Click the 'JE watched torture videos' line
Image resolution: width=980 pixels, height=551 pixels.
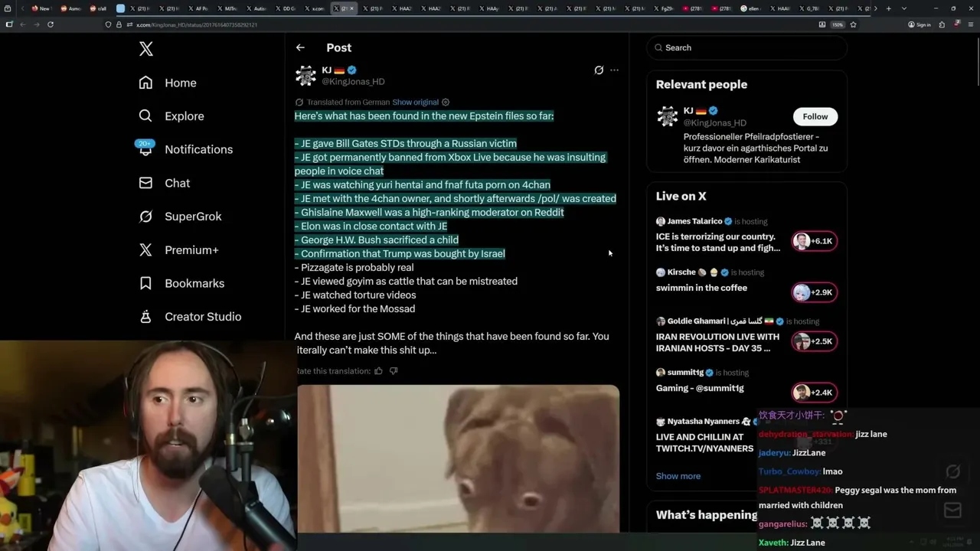[x=355, y=295]
